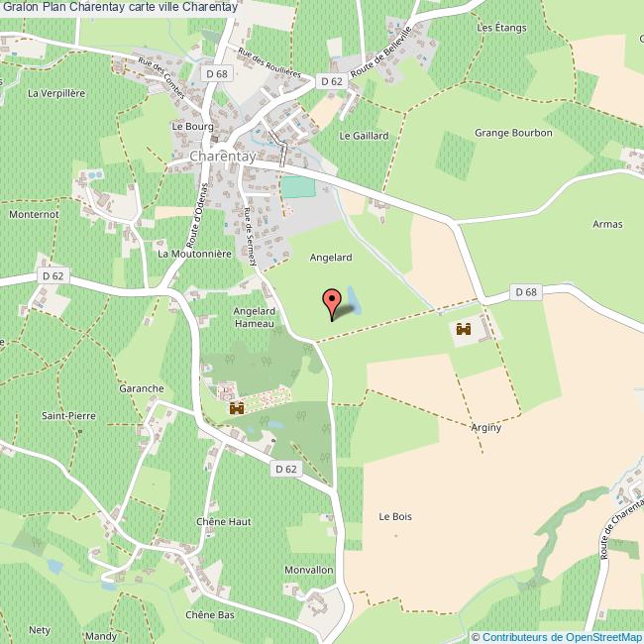Viewport: 644px width, 644px height.
Task: Click the small blue pond beside the pin
Action: (354, 299)
